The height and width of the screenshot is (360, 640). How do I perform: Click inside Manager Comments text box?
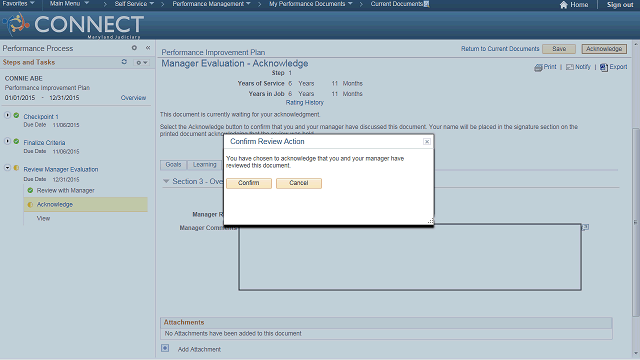(410, 257)
